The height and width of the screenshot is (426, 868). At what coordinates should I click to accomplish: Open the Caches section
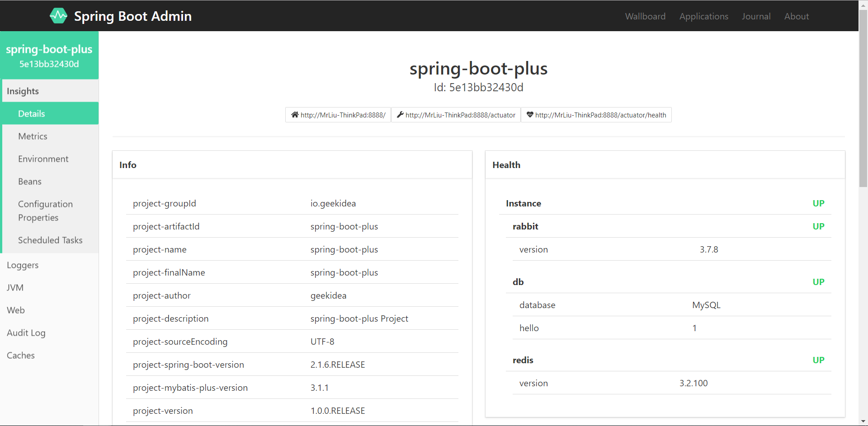pos(49,355)
